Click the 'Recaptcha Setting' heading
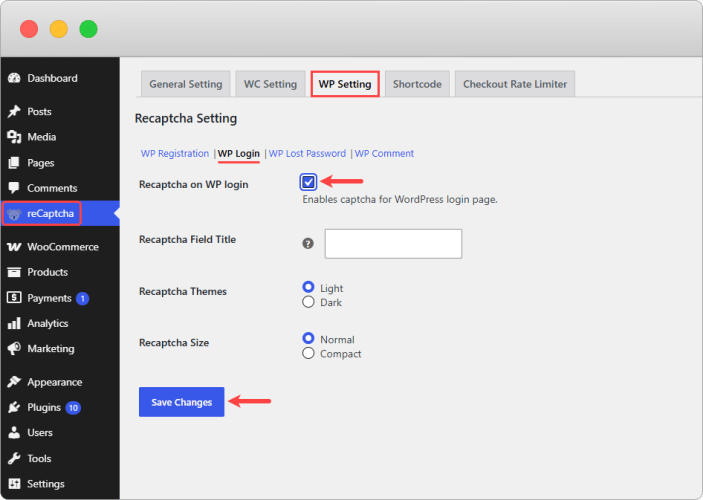This screenshot has height=500, width=703. coord(186,118)
